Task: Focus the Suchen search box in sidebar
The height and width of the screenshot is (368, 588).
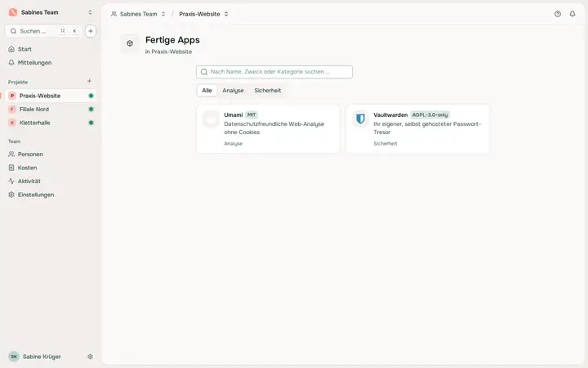Action: tap(43, 31)
